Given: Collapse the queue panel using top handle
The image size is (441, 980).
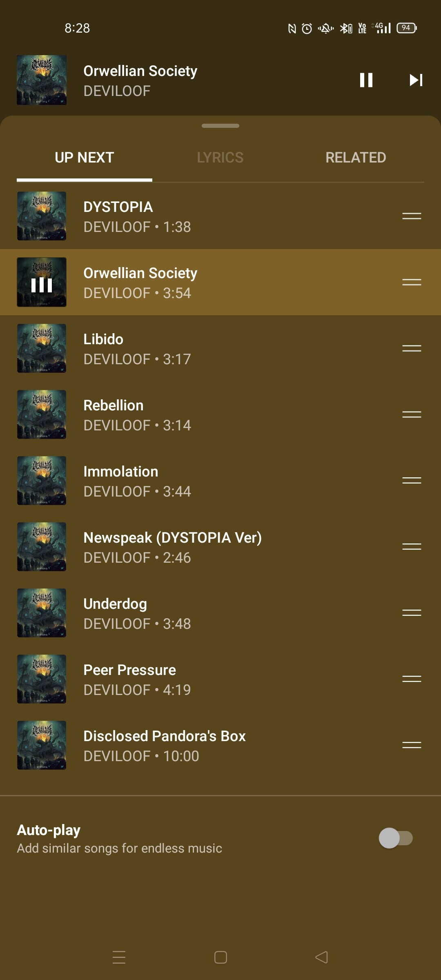Looking at the screenshot, I should tap(220, 126).
